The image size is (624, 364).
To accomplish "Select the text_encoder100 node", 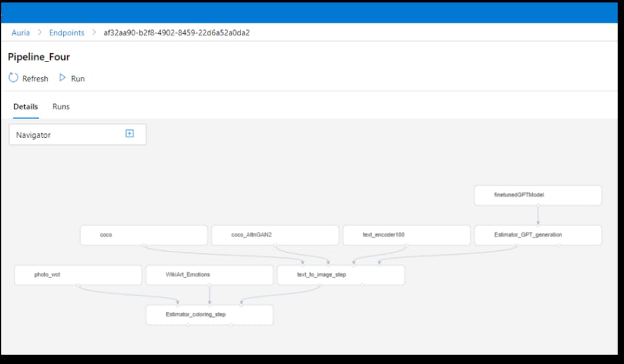I will tap(407, 235).
